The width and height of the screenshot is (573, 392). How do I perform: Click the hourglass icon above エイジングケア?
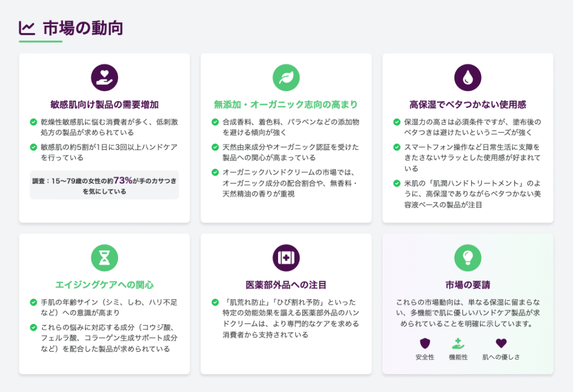pyautogui.click(x=104, y=258)
